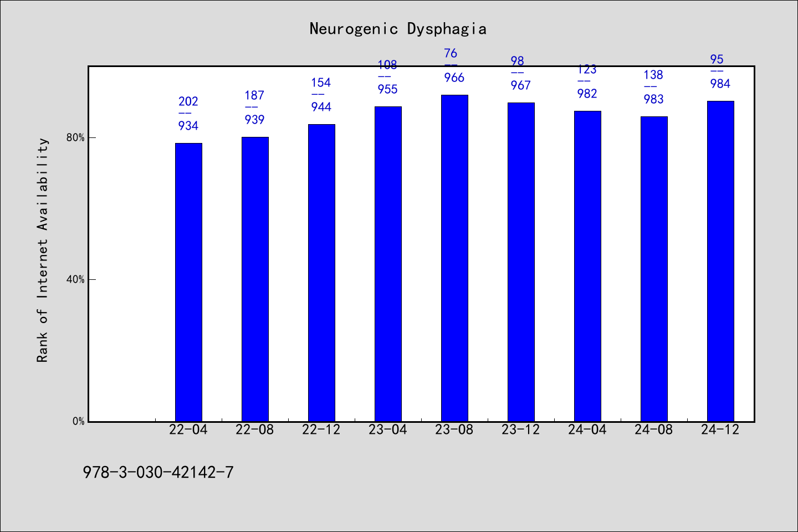
Task: Click the value 934 above the 22-04 bar
Action: click(x=188, y=126)
